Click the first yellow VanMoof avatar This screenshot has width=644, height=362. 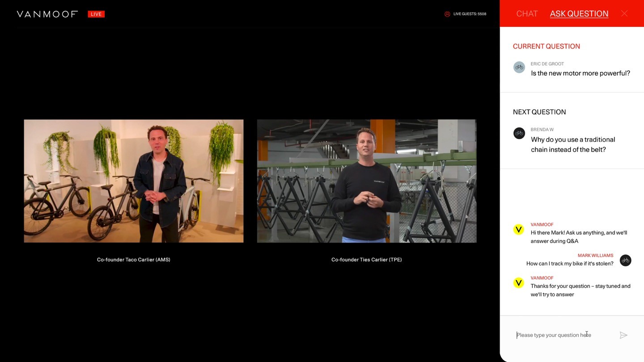coord(519,230)
